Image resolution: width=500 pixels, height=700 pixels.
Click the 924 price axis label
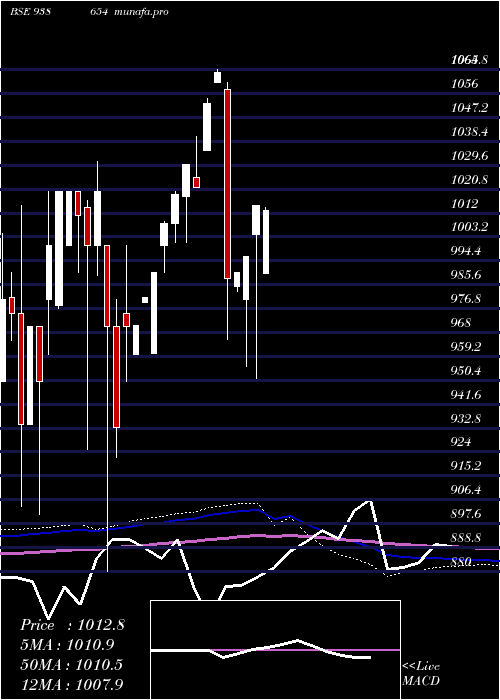[461, 442]
